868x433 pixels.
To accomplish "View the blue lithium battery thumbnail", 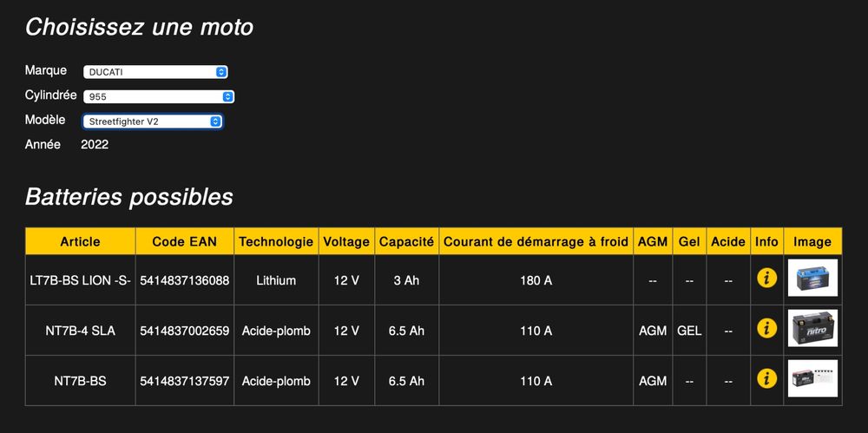I will coord(812,278).
